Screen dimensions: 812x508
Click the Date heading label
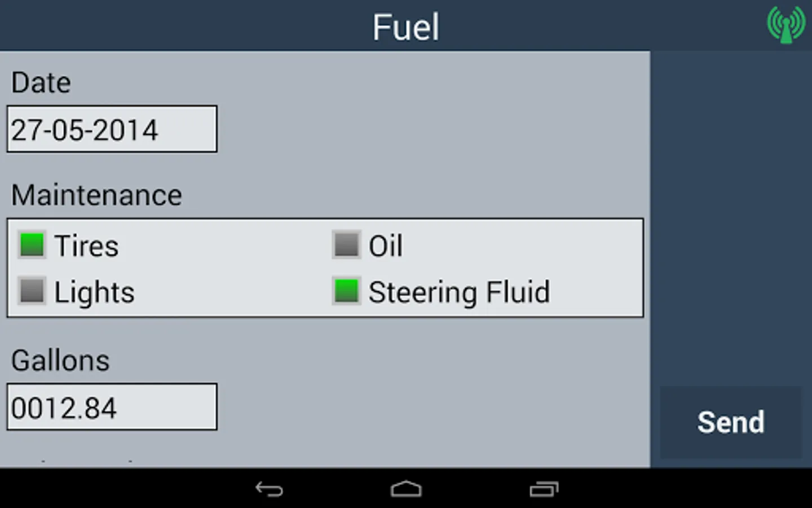pos(41,82)
